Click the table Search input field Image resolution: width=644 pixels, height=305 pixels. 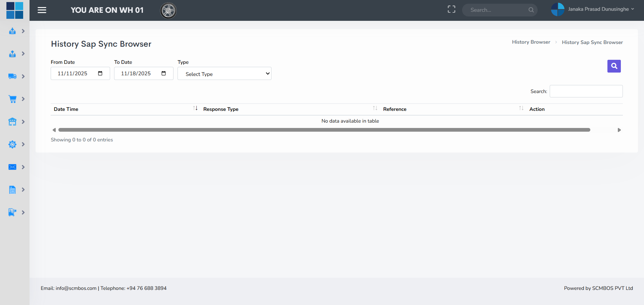click(586, 91)
